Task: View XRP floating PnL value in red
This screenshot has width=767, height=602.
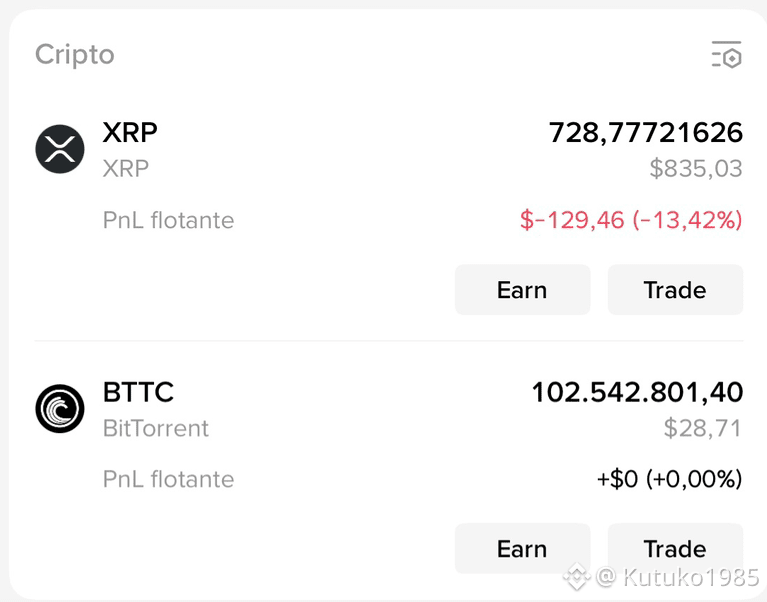Action: [x=631, y=220]
